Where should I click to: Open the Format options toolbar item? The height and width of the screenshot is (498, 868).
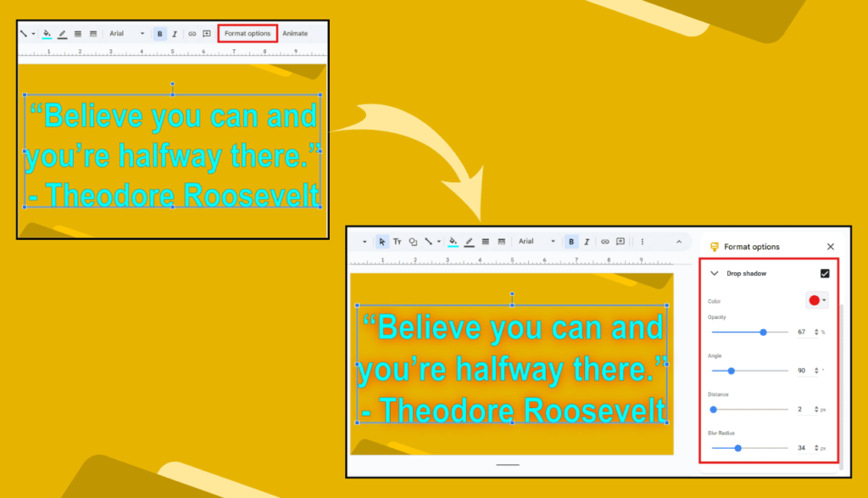pyautogui.click(x=248, y=34)
